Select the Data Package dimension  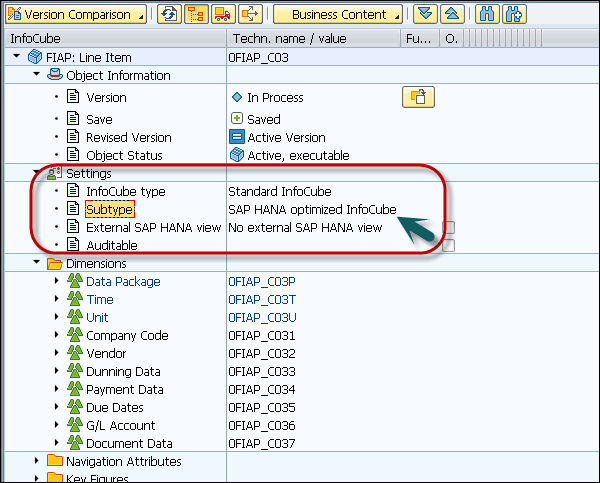pos(122,282)
